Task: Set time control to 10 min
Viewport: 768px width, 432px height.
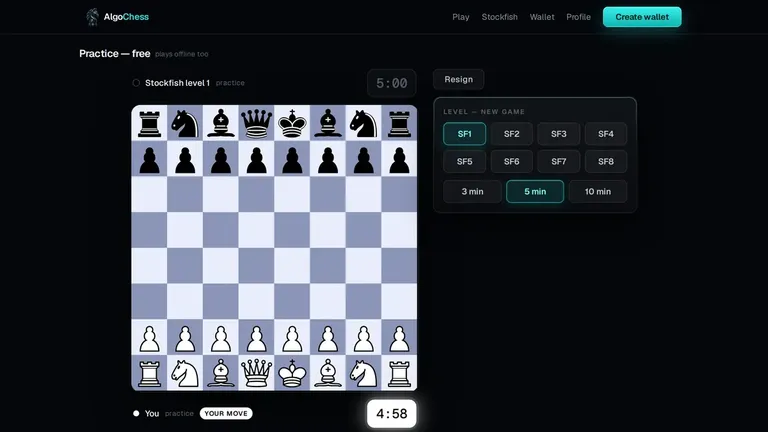Action: coord(598,192)
